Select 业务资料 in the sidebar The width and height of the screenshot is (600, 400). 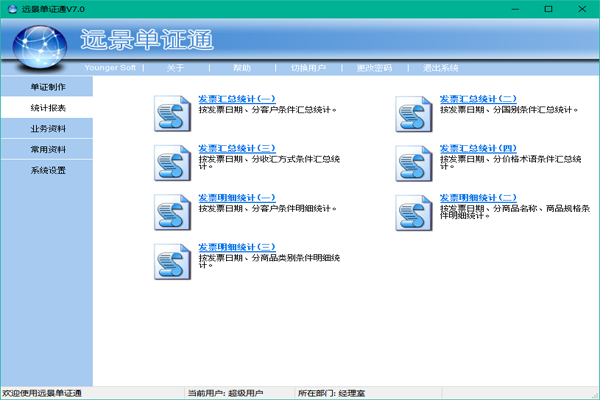pyautogui.click(x=47, y=129)
